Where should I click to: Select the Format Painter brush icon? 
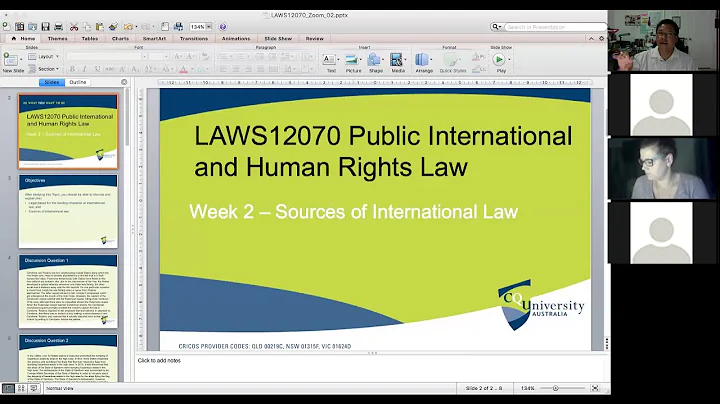click(113, 27)
